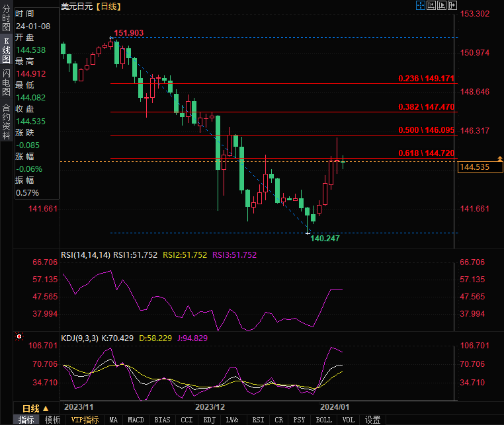The height and width of the screenshot is (425, 504).
Task: Toggle the BOLL indicator on
Action: pyautogui.click(x=323, y=420)
